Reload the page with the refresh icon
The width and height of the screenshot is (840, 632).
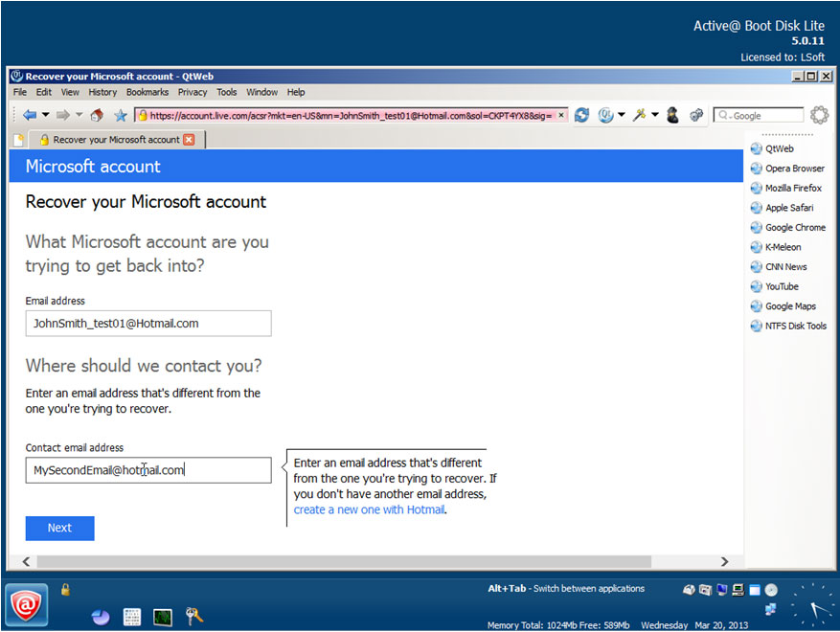[x=581, y=115]
